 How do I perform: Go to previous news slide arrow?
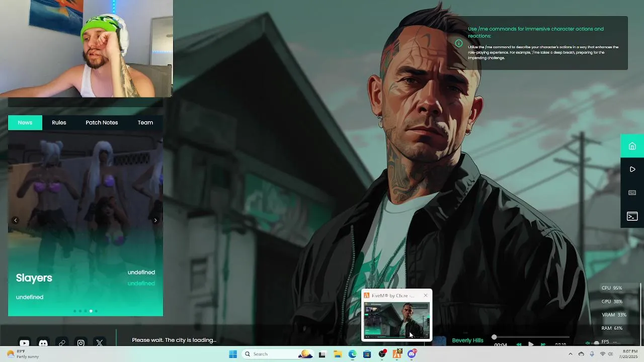[16, 220]
